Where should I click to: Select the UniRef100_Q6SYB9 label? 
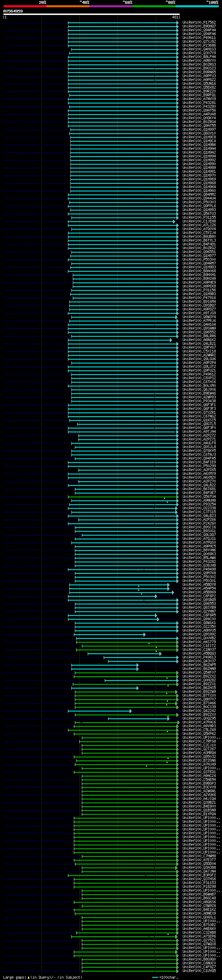click(199, 608)
